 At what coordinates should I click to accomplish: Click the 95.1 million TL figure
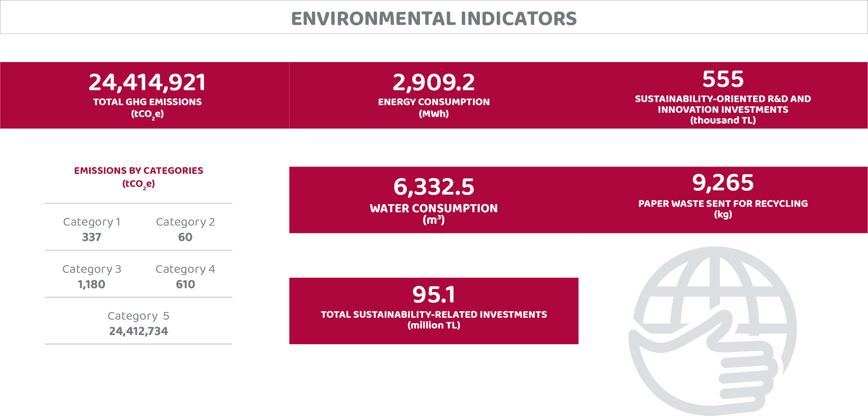434,294
